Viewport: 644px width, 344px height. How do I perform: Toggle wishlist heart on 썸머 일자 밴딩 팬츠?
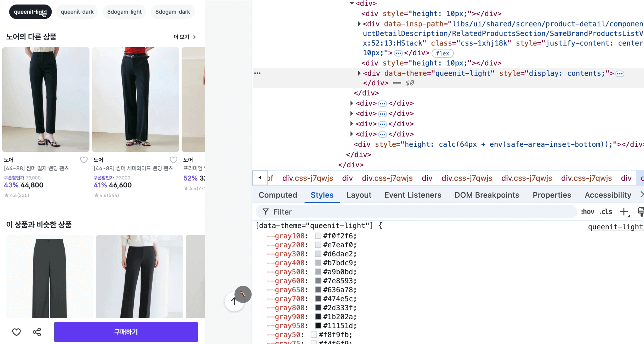[84, 160]
